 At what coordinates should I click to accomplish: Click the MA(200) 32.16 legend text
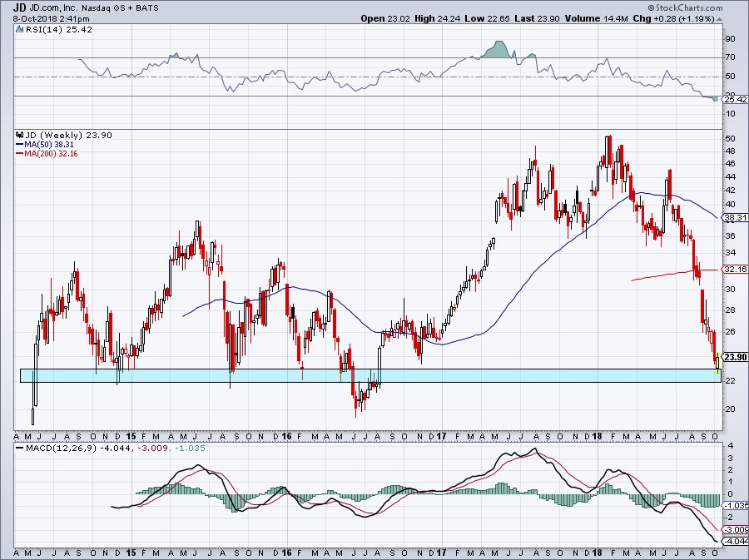pos(51,154)
